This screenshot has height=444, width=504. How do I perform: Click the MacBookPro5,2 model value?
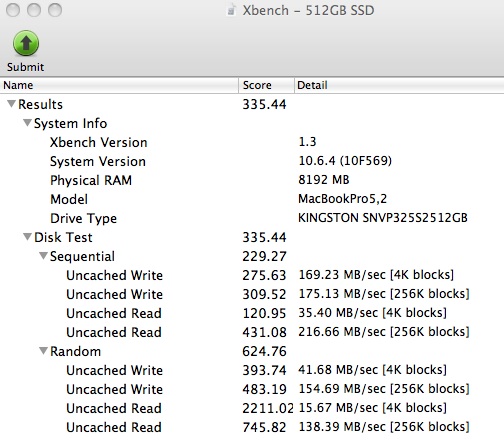click(342, 199)
